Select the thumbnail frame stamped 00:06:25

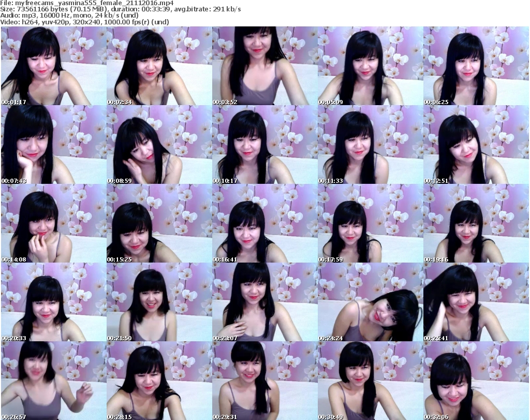click(x=476, y=66)
